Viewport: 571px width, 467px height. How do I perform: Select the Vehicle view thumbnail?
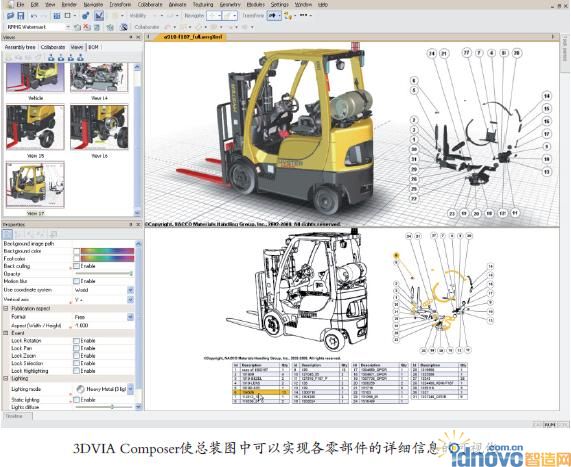35,78
